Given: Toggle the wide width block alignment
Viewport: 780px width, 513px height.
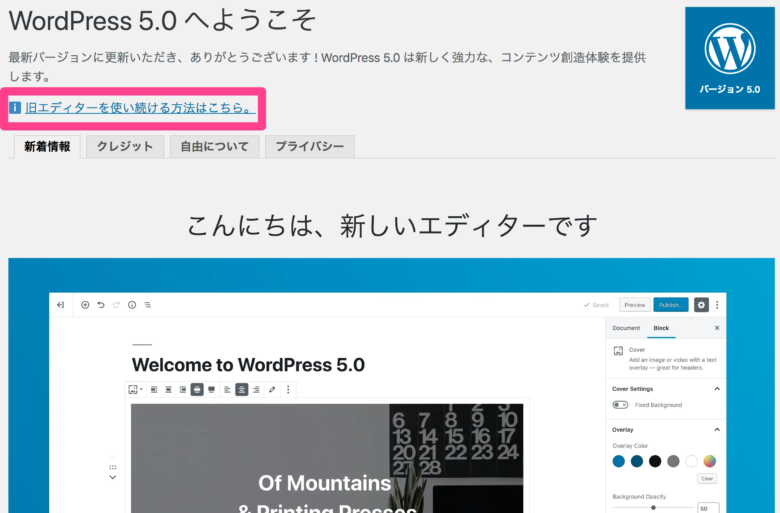Looking at the screenshot, I should pos(197,390).
